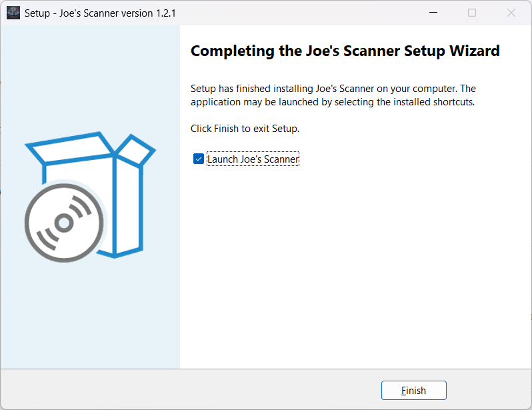The height and width of the screenshot is (410, 532).
Task: Click the Setup app icon in title bar
Action: (13, 13)
